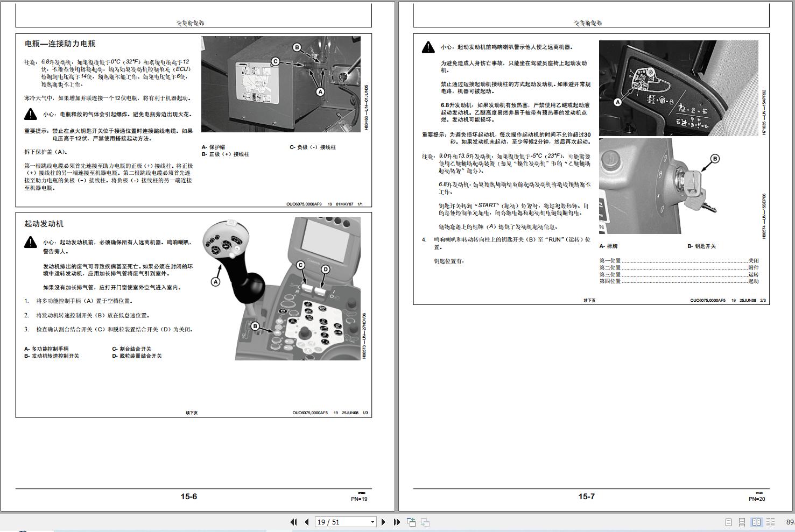The width and height of the screenshot is (795, 532).
Task: Click the control handle and console illustration
Action: click(x=281, y=288)
